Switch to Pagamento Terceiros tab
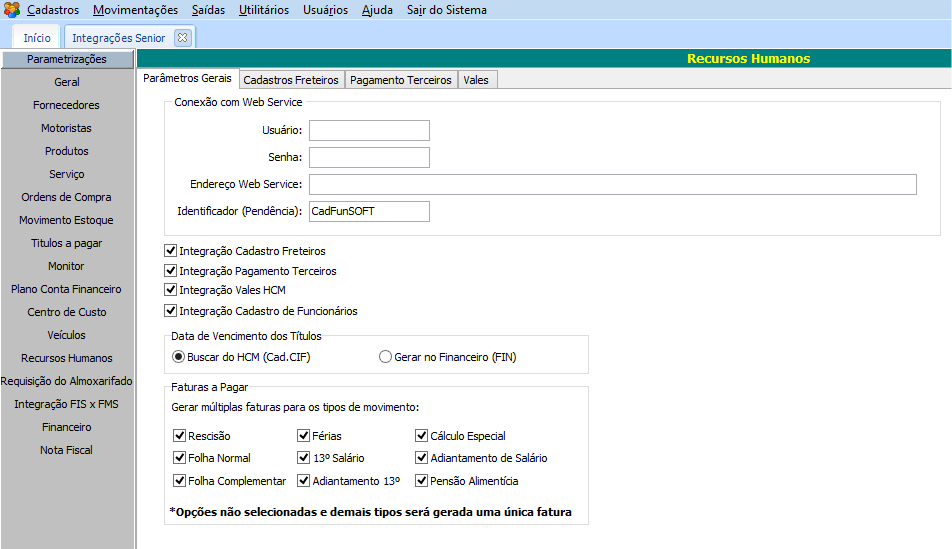This screenshot has width=952, height=549. 401,80
